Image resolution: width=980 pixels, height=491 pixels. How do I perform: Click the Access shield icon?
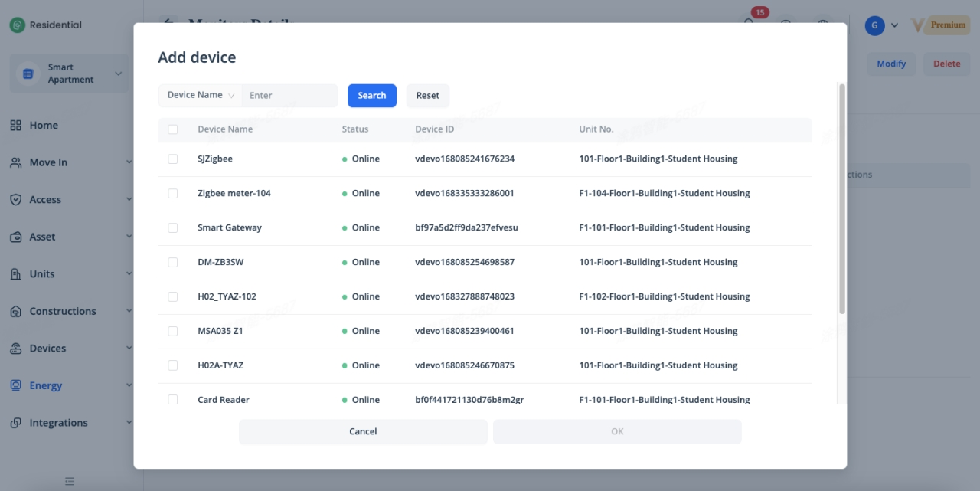tap(16, 200)
